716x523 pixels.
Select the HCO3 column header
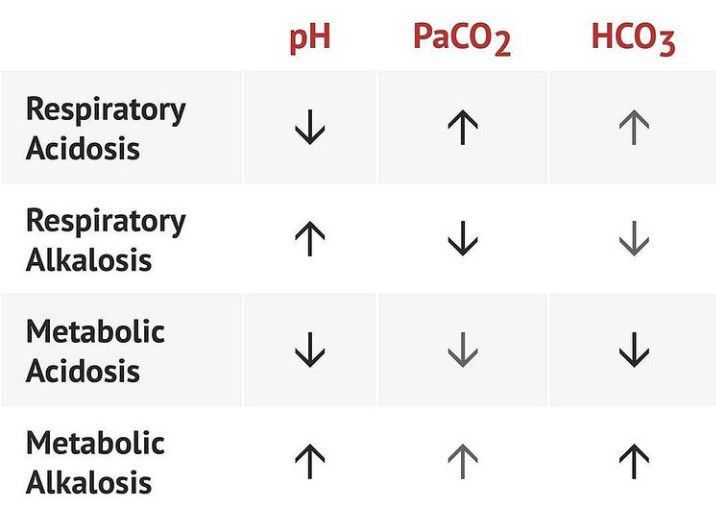632,38
